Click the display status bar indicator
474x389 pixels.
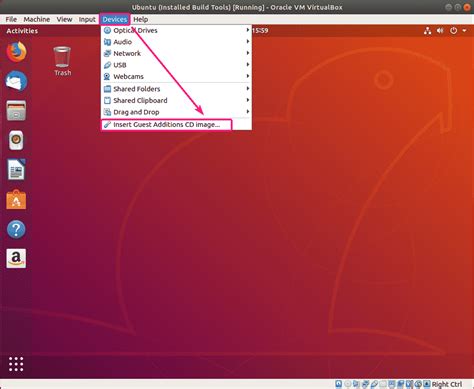tap(392, 384)
